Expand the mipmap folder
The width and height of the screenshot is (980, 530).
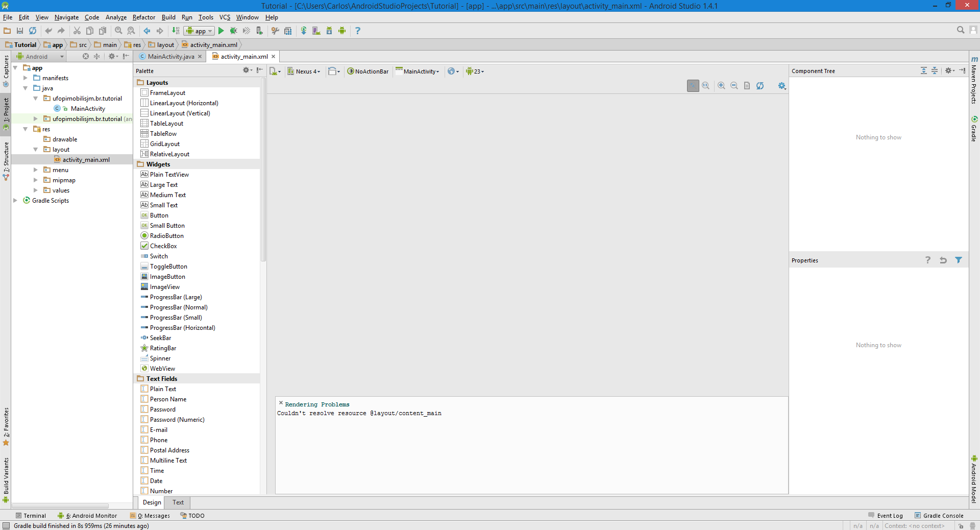pos(36,180)
